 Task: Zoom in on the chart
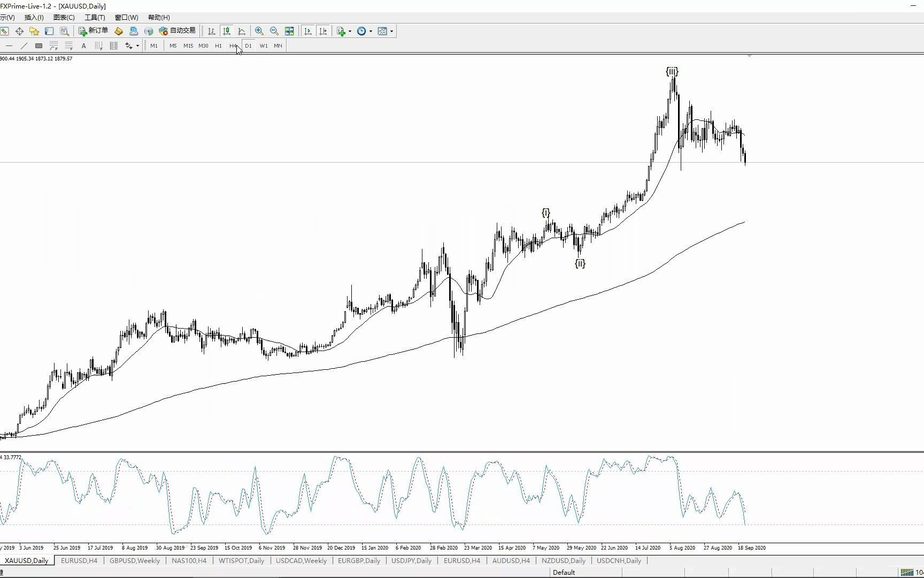click(x=259, y=31)
